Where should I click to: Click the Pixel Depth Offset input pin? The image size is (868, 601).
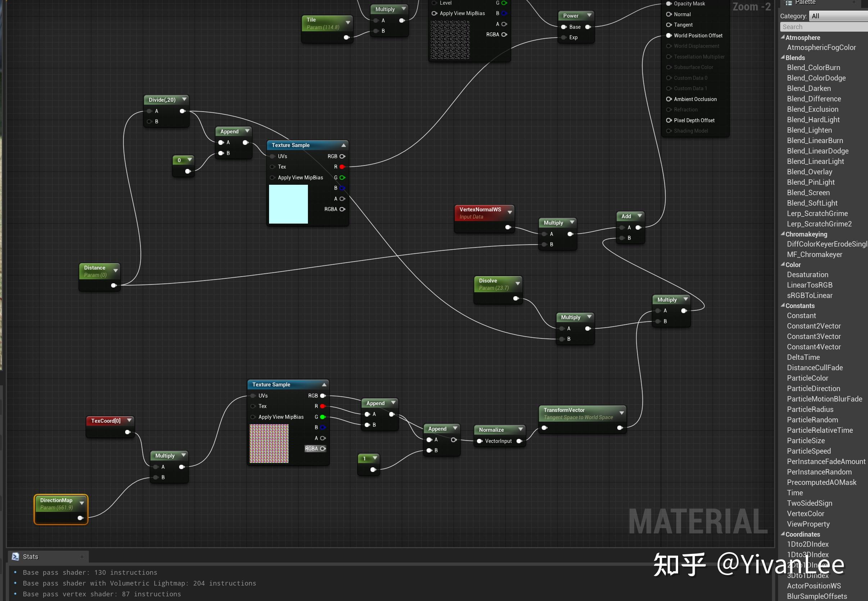tap(669, 120)
